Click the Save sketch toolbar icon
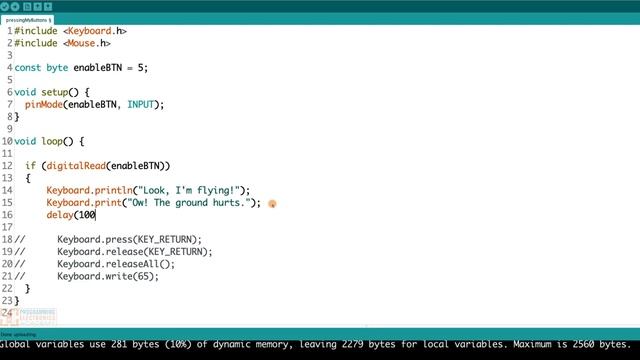Screen dimensions: 640x360 (x=48, y=7)
